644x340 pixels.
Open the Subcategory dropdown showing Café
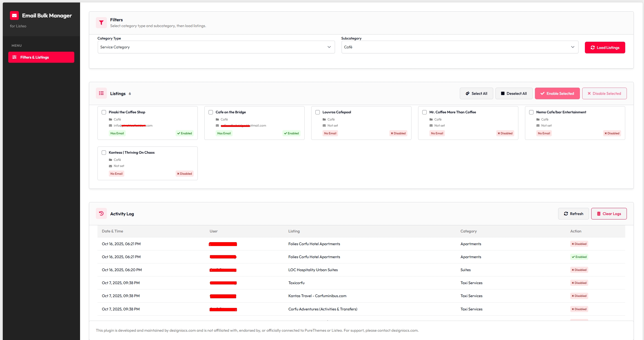point(460,47)
